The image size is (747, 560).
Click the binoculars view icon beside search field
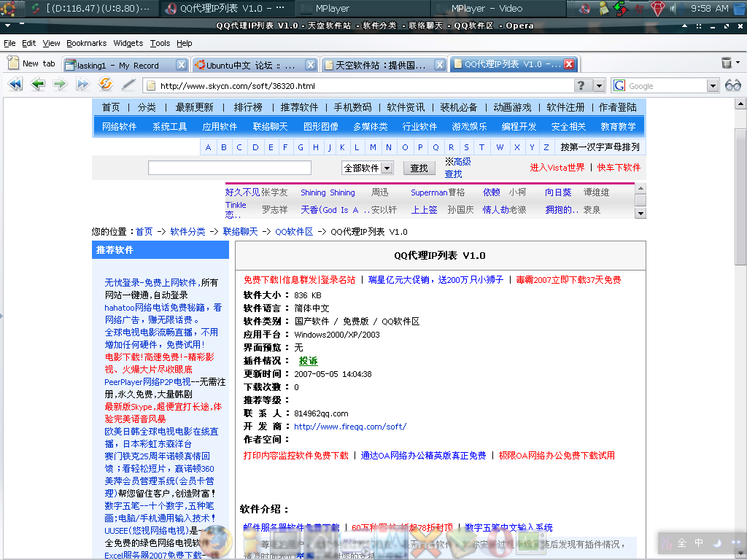(x=732, y=85)
